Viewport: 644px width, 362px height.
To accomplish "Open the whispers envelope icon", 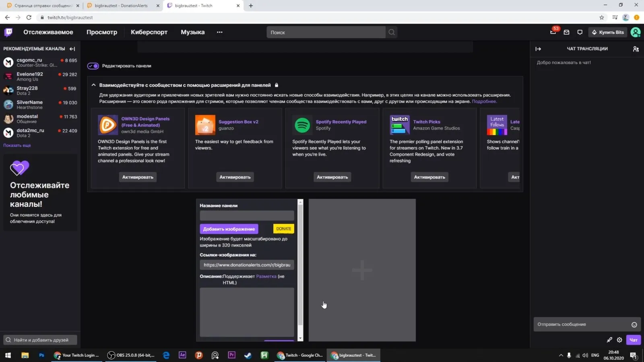I will [566, 32].
